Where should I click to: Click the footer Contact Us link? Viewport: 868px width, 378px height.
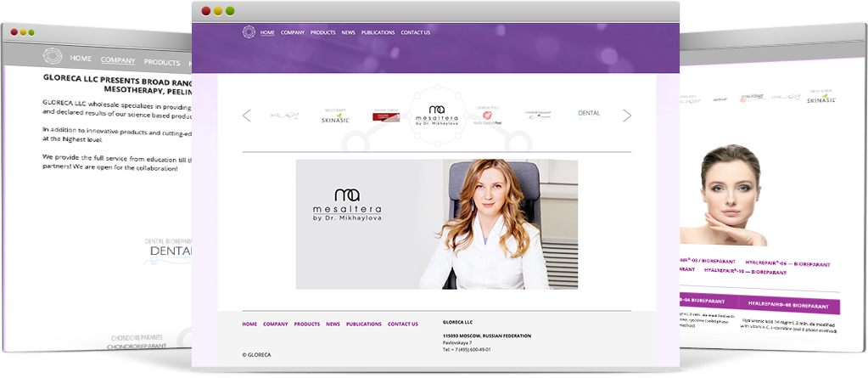(403, 324)
